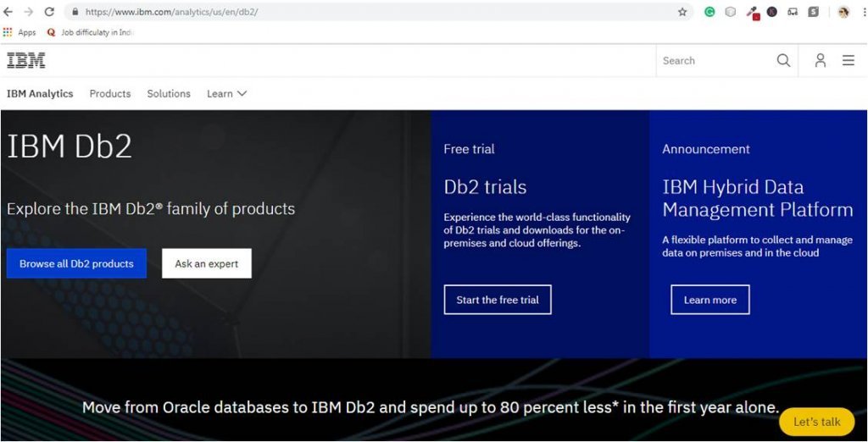Go to the IBM Analytics link

[40, 94]
